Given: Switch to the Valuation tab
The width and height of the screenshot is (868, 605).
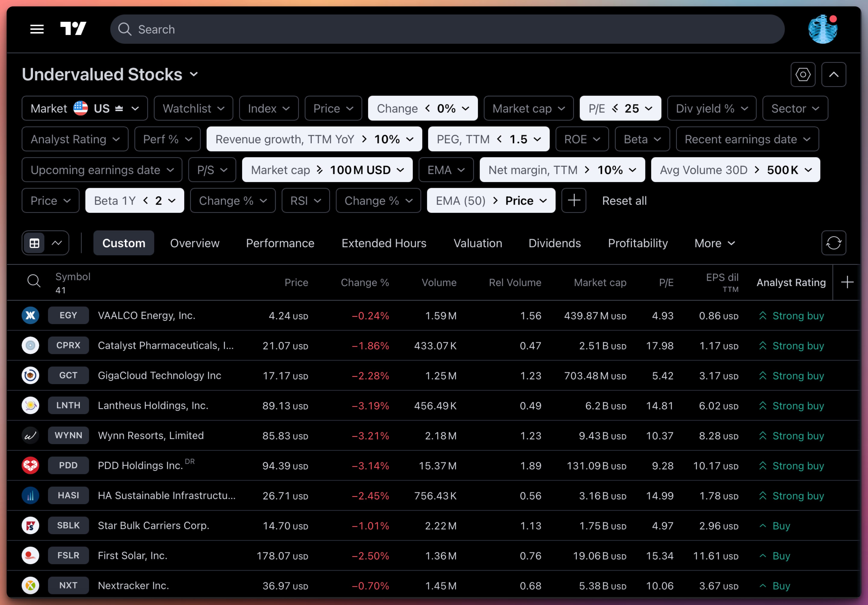Looking at the screenshot, I should (x=477, y=243).
